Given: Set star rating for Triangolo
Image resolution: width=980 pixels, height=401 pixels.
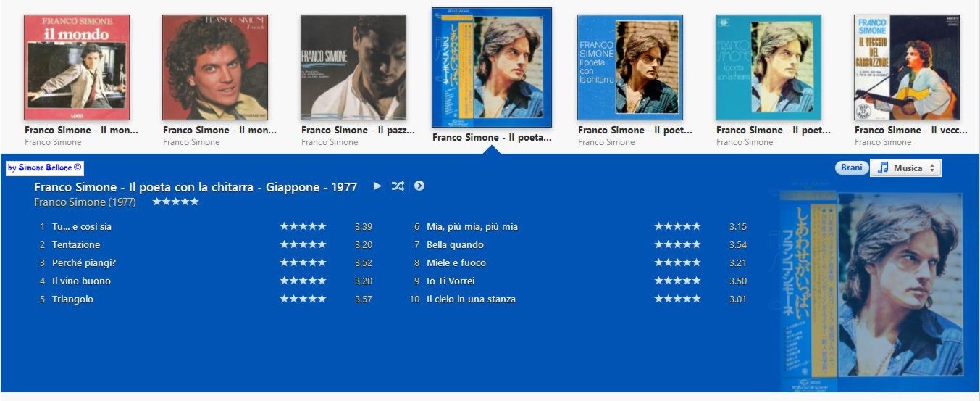Looking at the screenshot, I should (x=303, y=299).
